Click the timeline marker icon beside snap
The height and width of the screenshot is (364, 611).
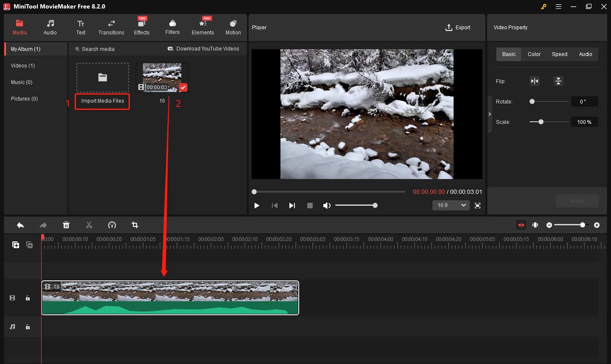point(535,225)
